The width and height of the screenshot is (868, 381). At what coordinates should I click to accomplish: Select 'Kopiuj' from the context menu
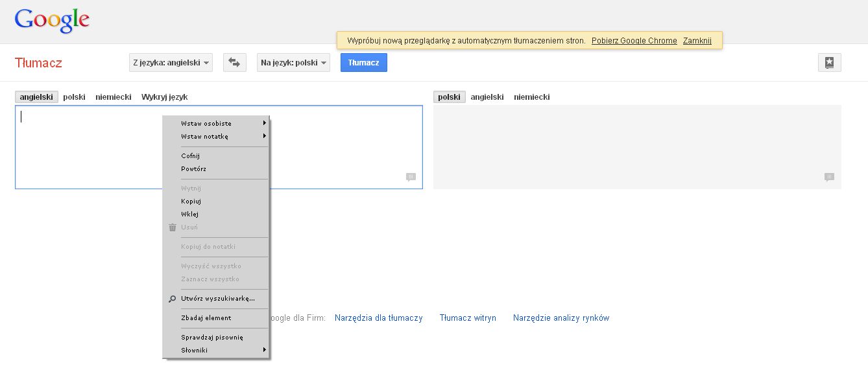(x=216, y=202)
